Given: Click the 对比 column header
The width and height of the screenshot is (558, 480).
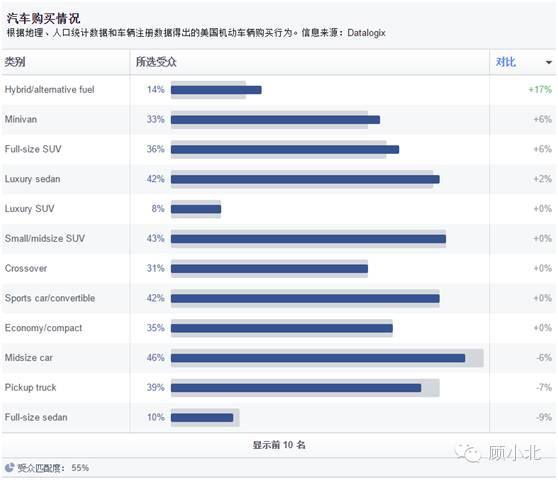Looking at the screenshot, I should [506, 62].
